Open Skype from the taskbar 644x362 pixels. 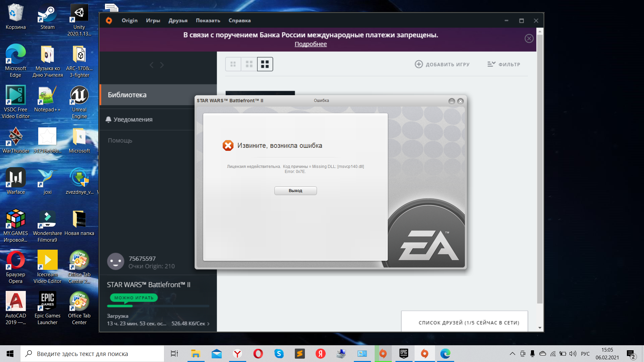point(279,354)
